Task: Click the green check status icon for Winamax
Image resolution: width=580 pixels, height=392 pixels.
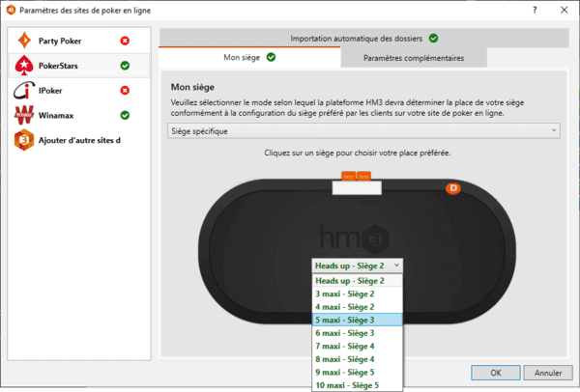Action: point(125,115)
